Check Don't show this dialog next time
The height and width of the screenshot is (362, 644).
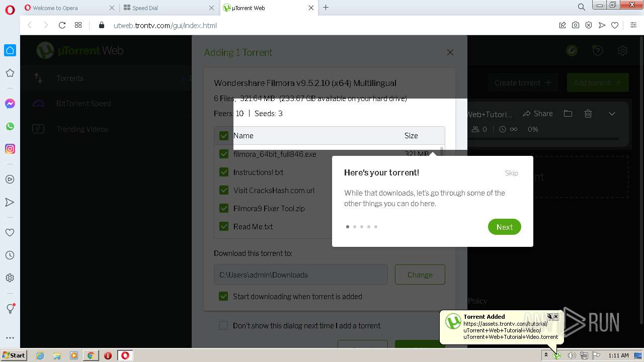point(223,325)
